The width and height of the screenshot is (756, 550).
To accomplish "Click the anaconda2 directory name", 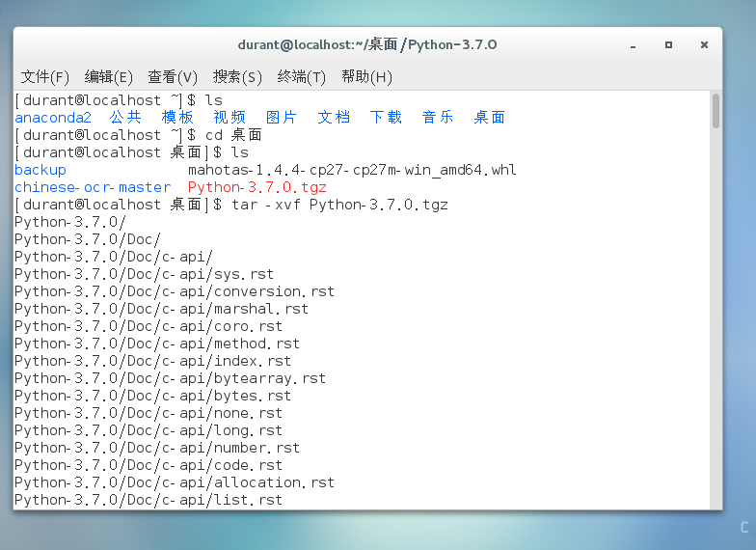I will pyautogui.click(x=53, y=118).
